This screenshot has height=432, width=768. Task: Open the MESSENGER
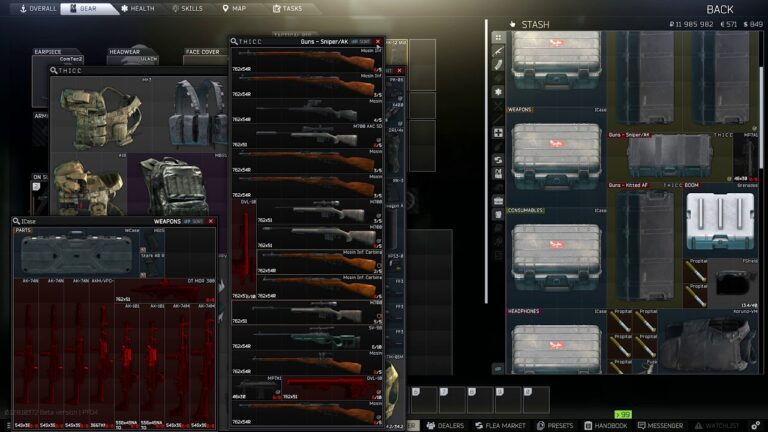tap(660, 426)
